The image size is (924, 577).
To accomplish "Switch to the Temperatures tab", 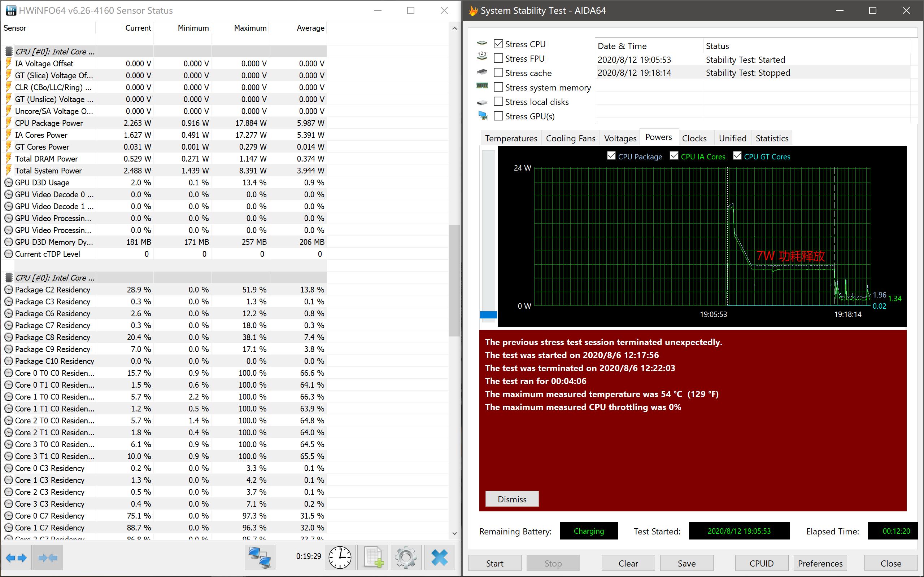I will 510,138.
